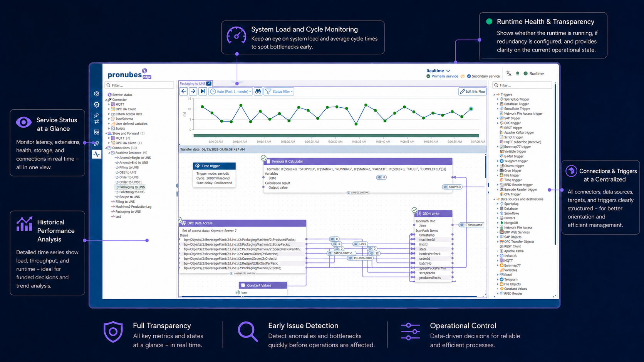This screenshot has width=644, height=362.
Task: Open the Auto (Past 1 minute) time dropdown
Action: 231,92
